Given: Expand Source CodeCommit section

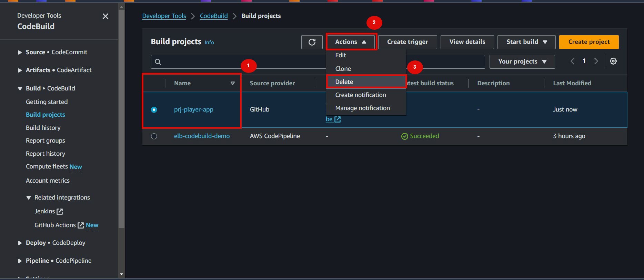Looking at the screenshot, I should click(x=20, y=52).
